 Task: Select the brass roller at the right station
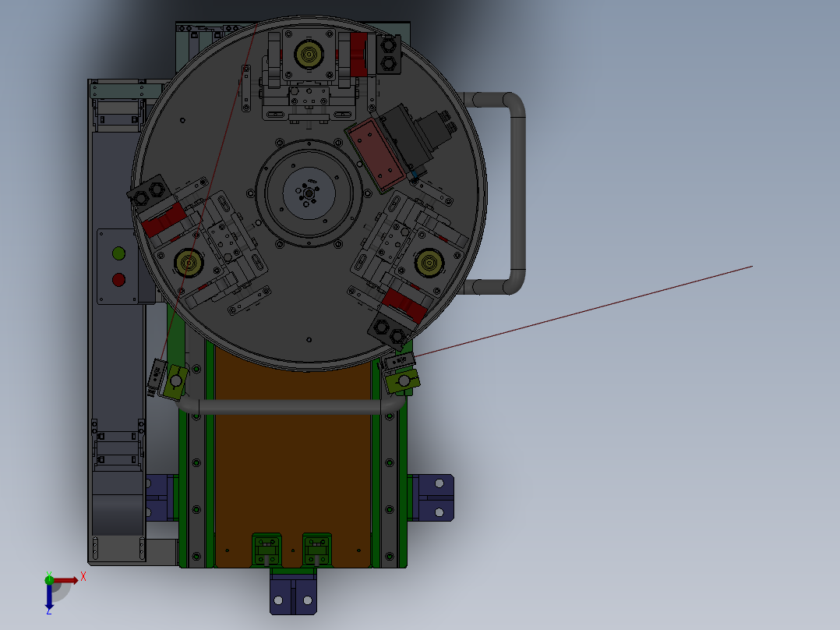pyautogui.click(x=429, y=264)
